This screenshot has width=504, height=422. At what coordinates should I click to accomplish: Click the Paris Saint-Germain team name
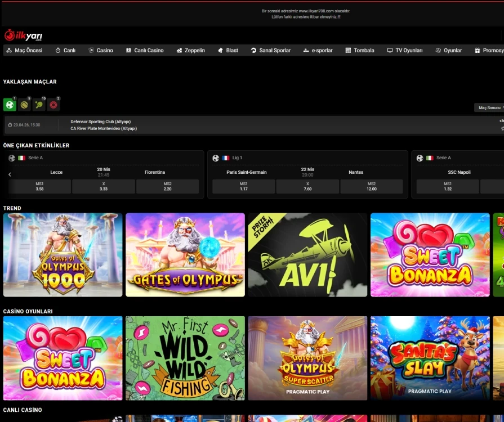(x=247, y=172)
